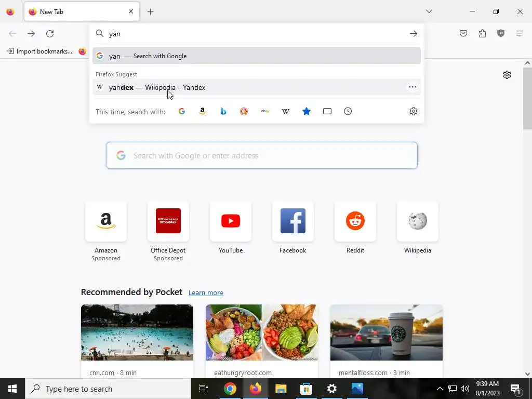The width and height of the screenshot is (532, 399).
Task: Search this time with Amazon icon
Action: tap(203, 111)
